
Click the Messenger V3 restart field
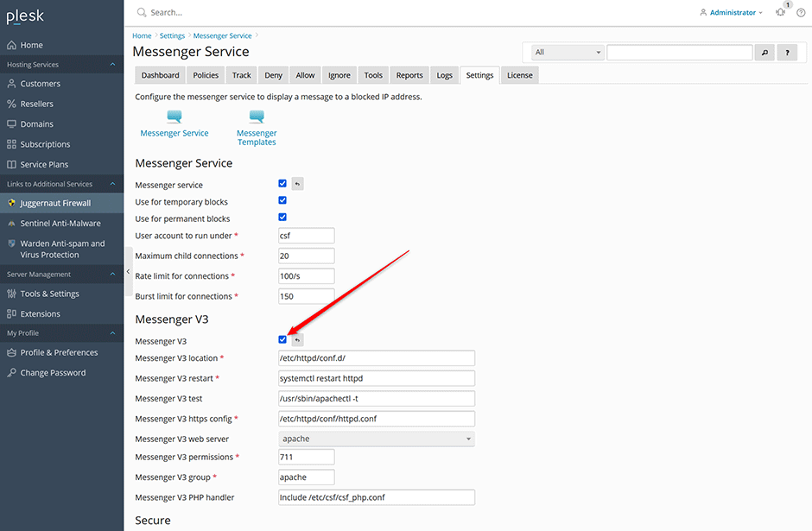(x=377, y=378)
